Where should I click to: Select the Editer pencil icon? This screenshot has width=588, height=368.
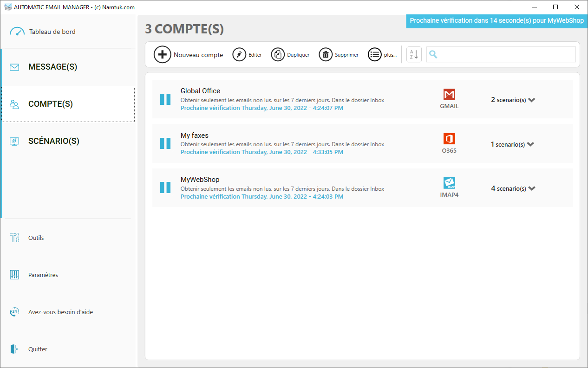tap(239, 54)
